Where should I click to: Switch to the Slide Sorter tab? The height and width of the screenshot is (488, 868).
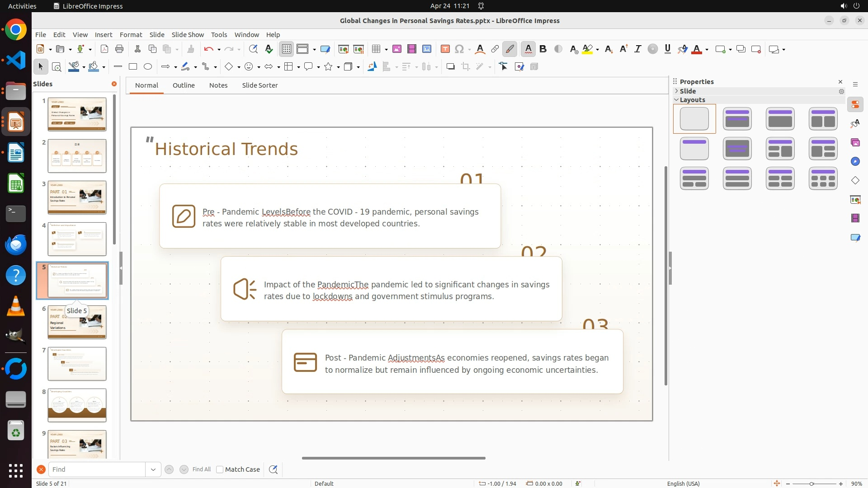click(259, 85)
